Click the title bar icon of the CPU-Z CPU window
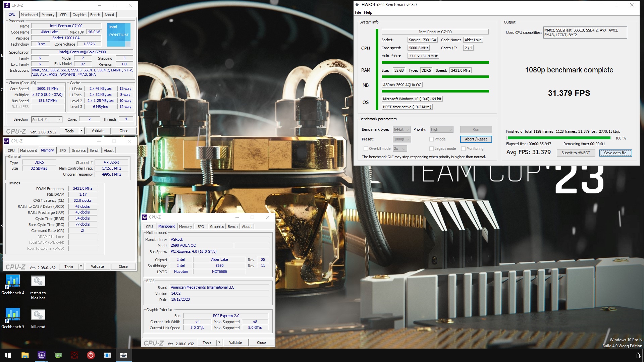Viewport: 644px width, 362px height. pos(7,5)
